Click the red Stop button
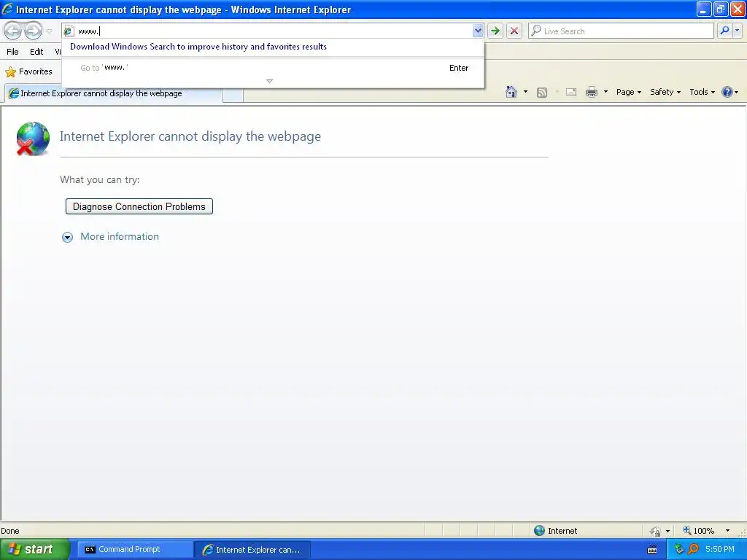 pyautogui.click(x=514, y=31)
